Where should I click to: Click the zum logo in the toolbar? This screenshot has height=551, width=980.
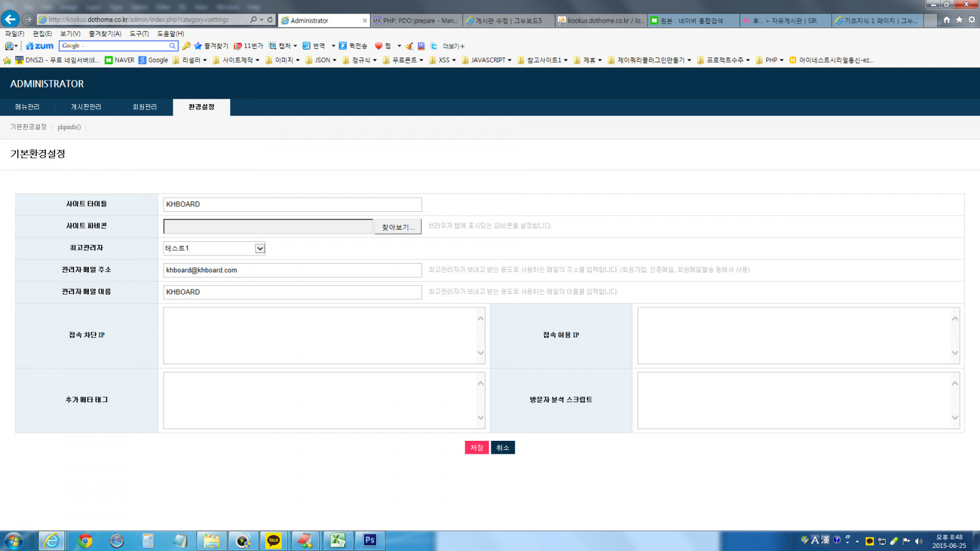(x=40, y=46)
